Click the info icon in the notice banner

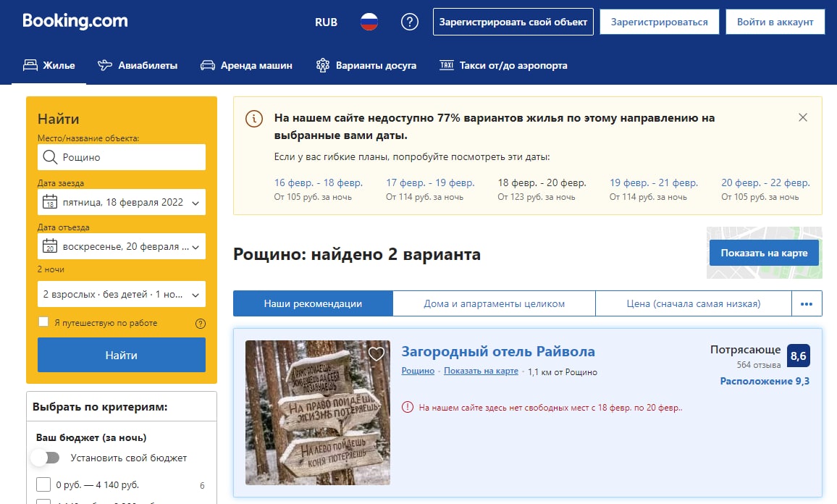point(254,119)
